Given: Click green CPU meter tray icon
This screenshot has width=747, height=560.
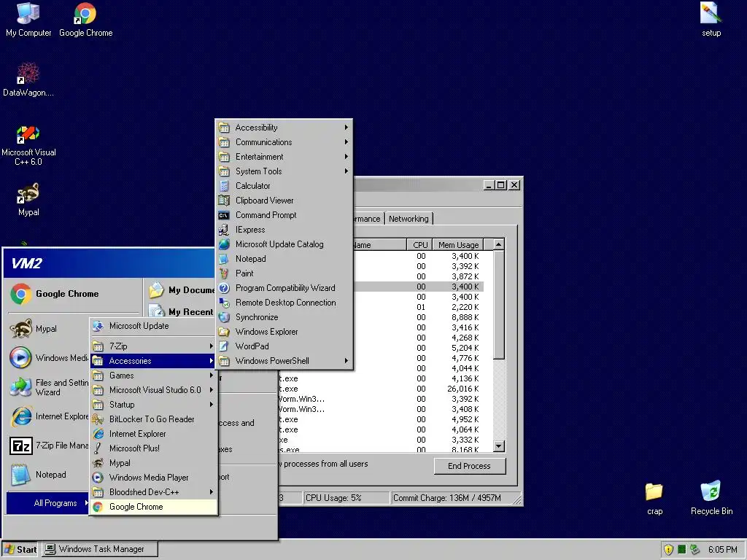Looking at the screenshot, I should [x=682, y=550].
